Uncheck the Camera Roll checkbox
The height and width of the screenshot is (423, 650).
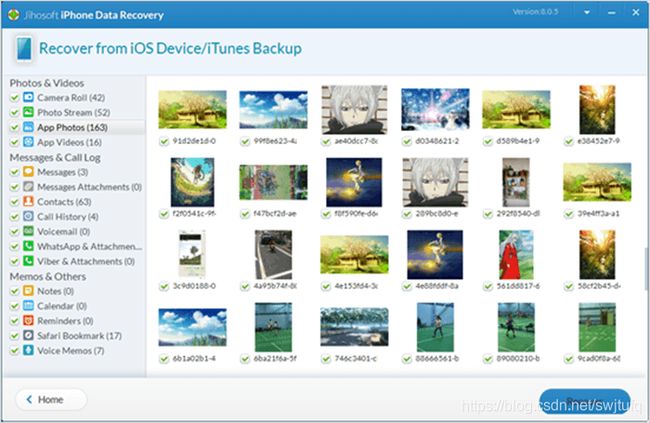point(15,97)
